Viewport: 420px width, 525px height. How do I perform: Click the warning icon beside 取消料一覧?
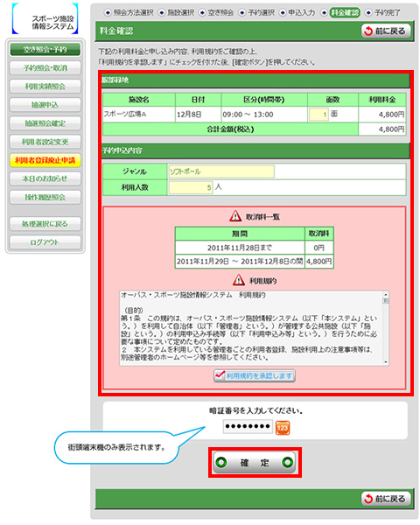tap(235, 216)
